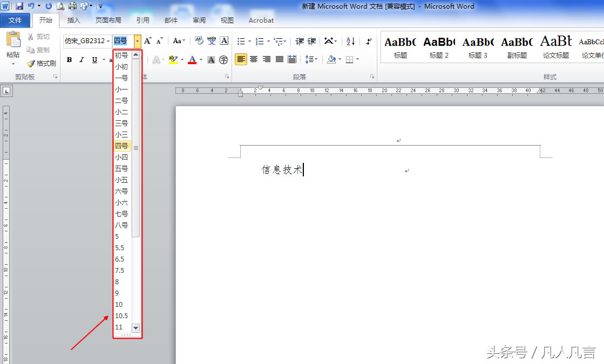Toggle Bold formatting
This screenshot has width=604, height=364.
click(69, 60)
